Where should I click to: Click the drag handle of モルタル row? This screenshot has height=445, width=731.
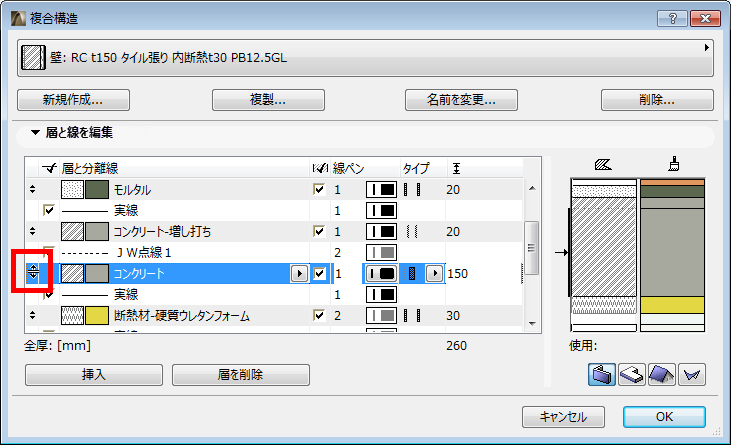[32, 189]
